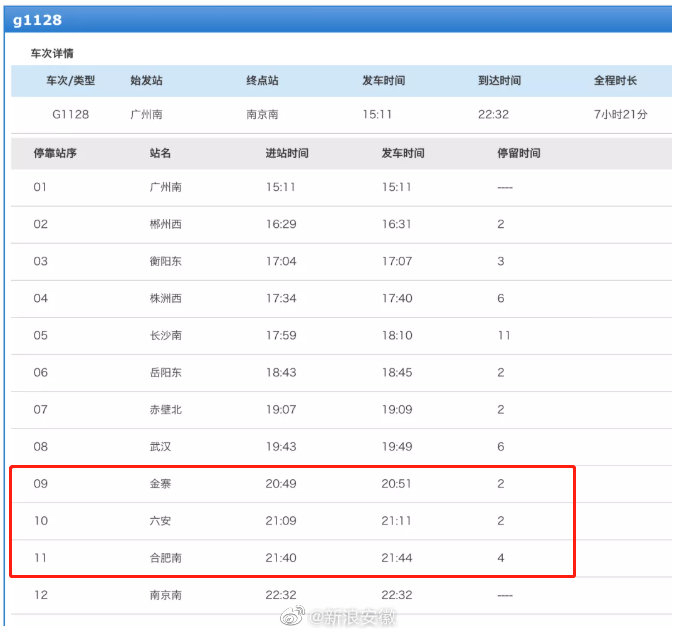Image resolution: width=680 pixels, height=634 pixels.
Task: Click the 停留时间 column header
Action: click(518, 153)
